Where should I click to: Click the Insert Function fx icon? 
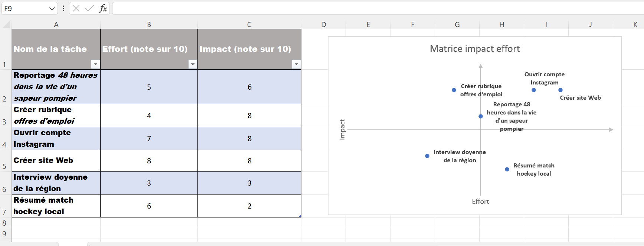103,8
